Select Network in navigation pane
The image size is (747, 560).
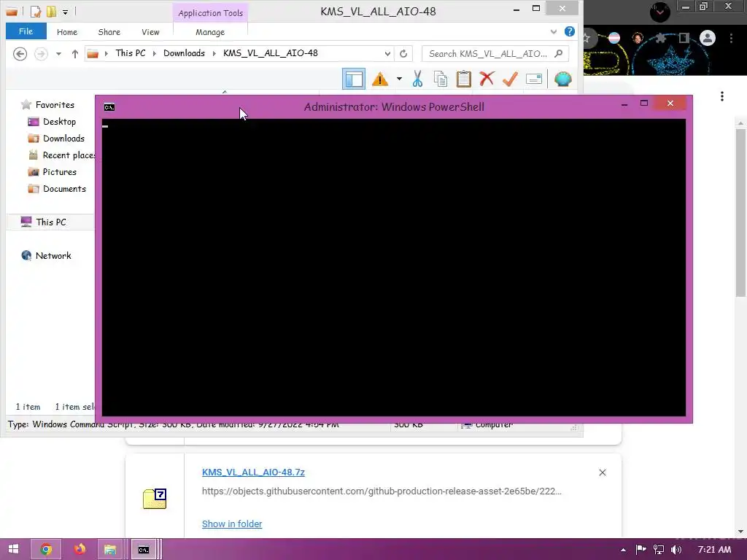pos(46,256)
